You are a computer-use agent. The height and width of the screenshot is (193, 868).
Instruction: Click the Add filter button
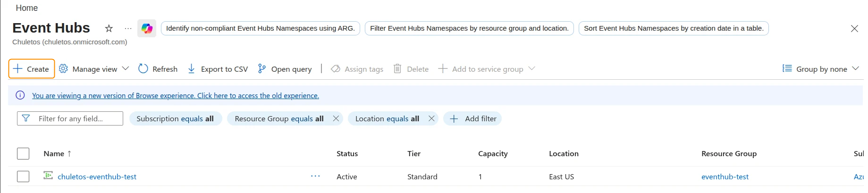click(x=472, y=118)
